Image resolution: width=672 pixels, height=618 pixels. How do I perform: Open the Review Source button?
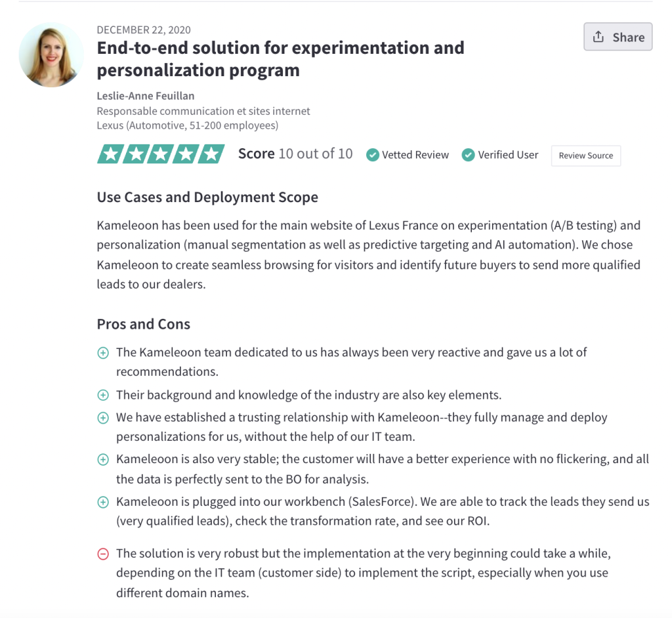585,155
